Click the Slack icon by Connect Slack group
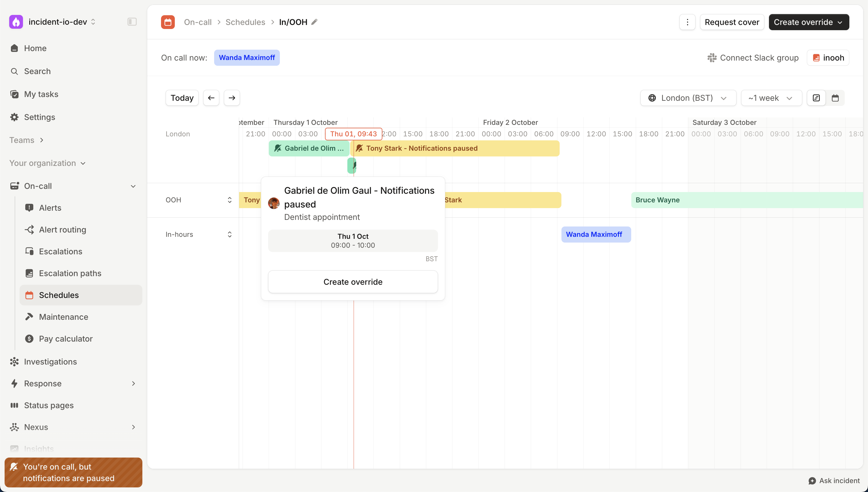 [x=712, y=58]
